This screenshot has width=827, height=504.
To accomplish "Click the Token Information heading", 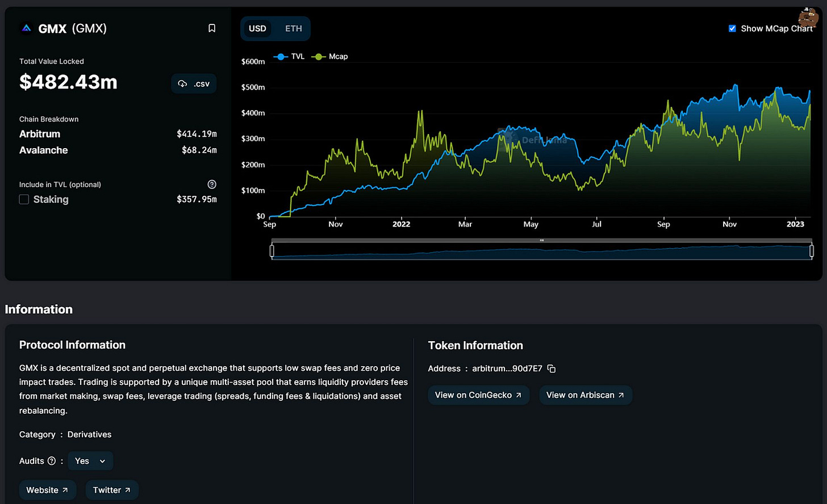I will 475,346.
